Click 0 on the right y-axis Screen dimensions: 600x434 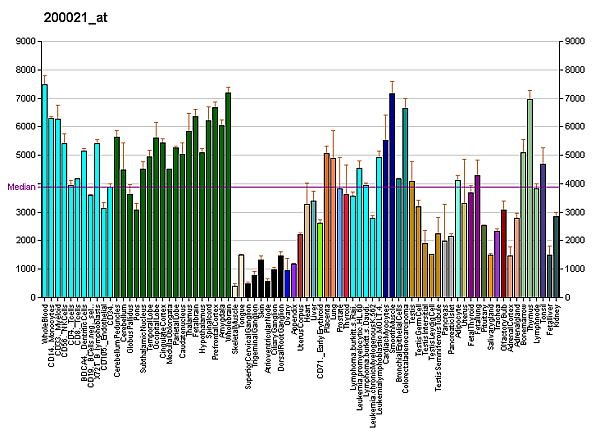[568, 297]
